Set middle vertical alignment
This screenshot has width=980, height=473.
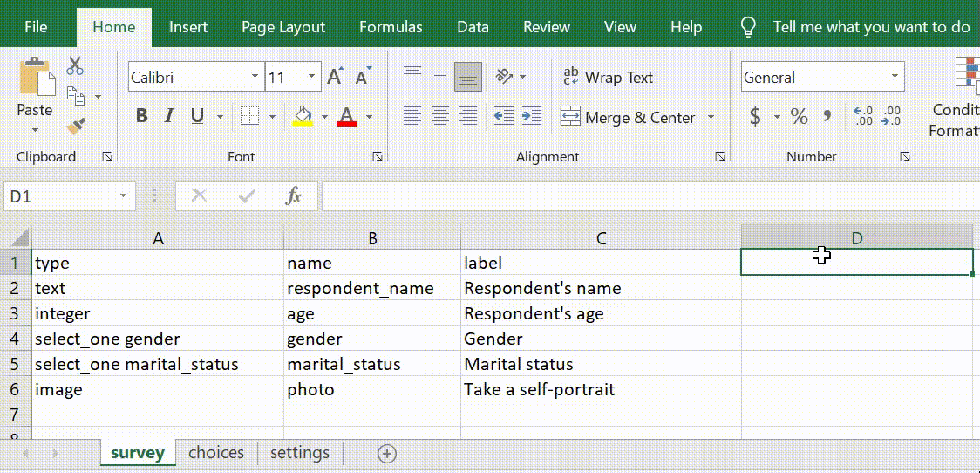tap(440, 76)
